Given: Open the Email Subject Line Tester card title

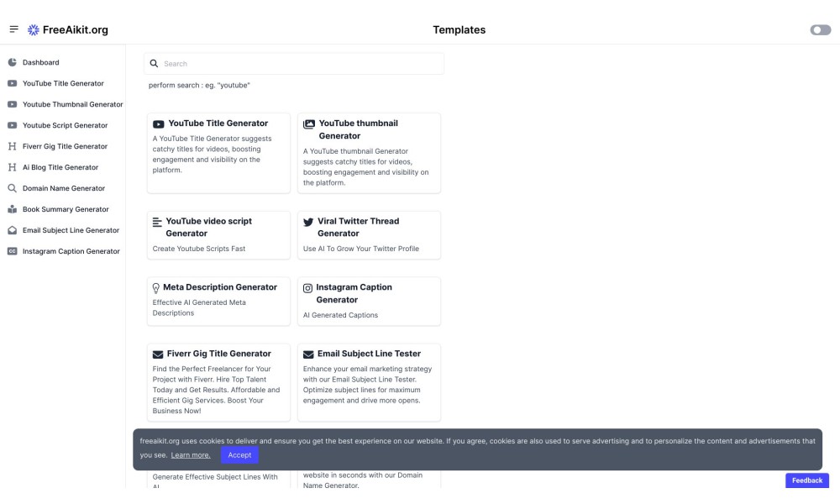Looking at the screenshot, I should point(369,354).
